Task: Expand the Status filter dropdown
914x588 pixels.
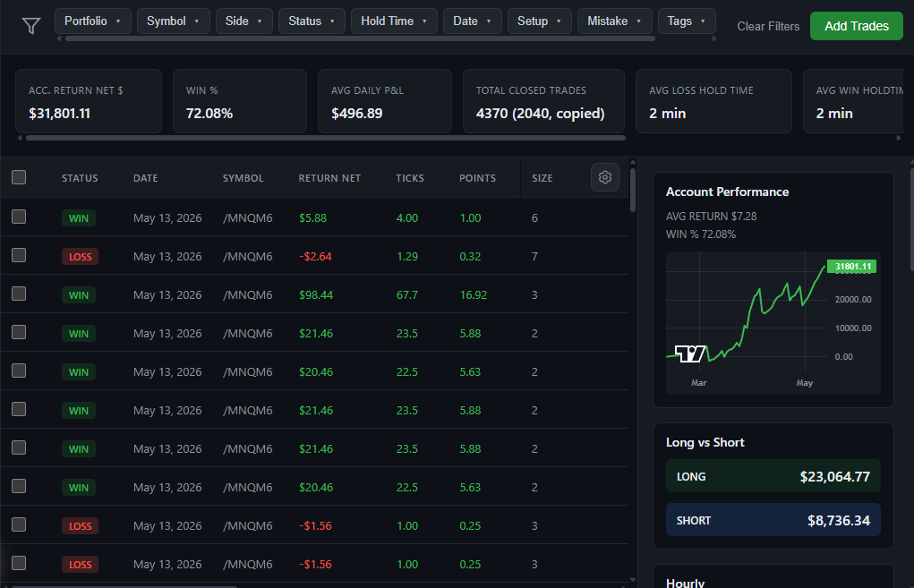Action: point(312,21)
